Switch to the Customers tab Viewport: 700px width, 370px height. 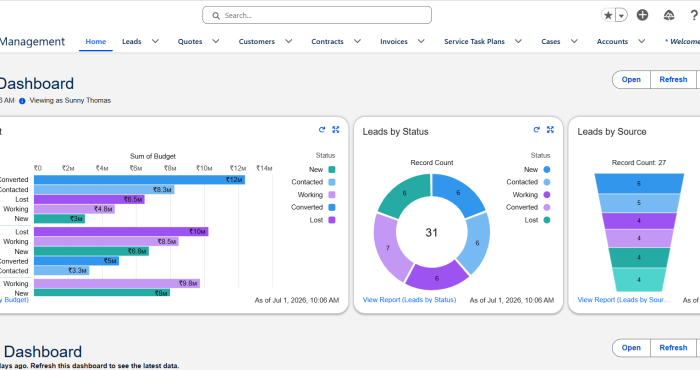click(257, 42)
